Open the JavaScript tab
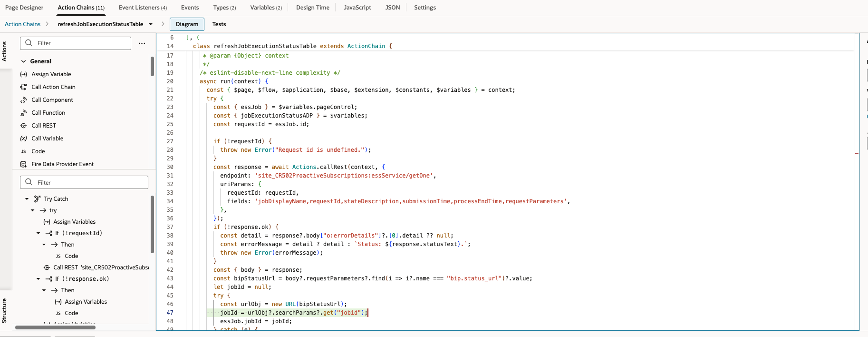The height and width of the screenshot is (337, 868). [357, 8]
